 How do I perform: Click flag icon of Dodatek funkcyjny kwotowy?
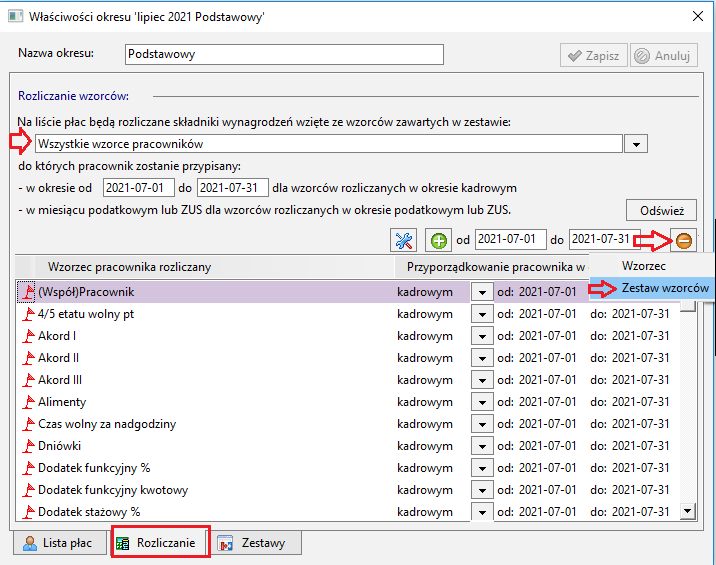point(28,490)
